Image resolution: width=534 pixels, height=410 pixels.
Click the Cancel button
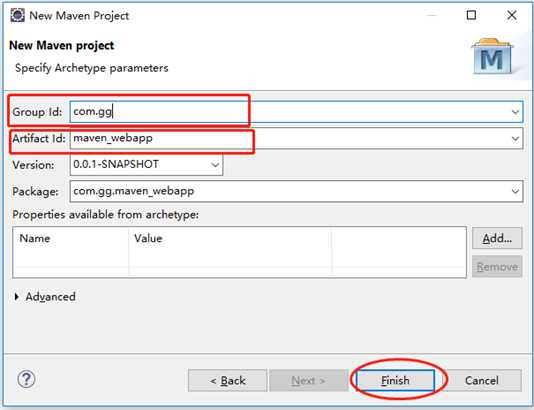click(482, 380)
